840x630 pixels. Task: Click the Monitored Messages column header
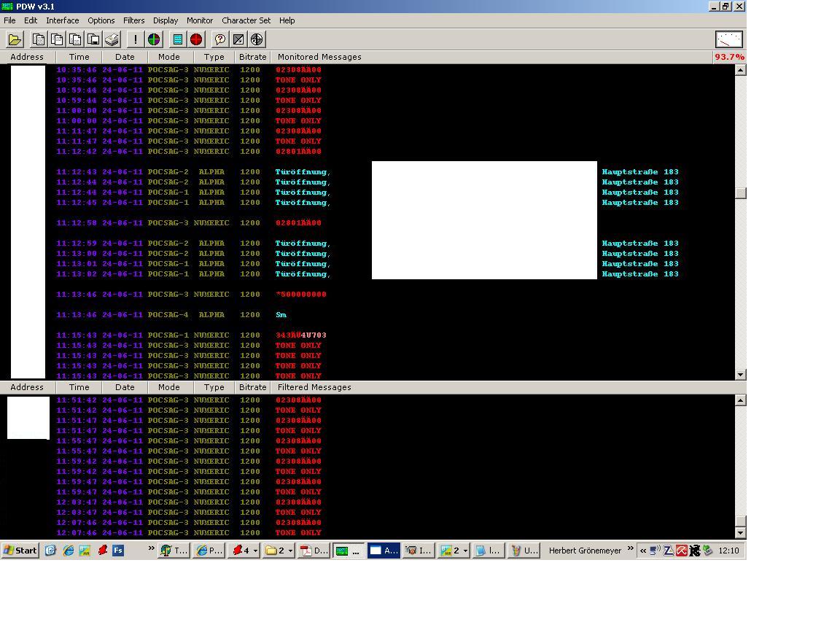[x=319, y=57]
